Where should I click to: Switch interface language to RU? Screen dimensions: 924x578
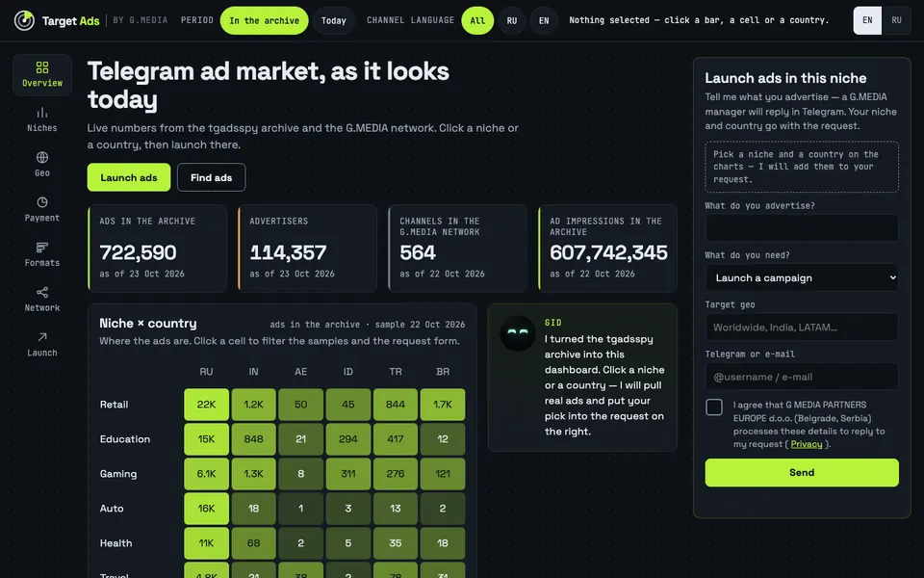[x=896, y=20]
